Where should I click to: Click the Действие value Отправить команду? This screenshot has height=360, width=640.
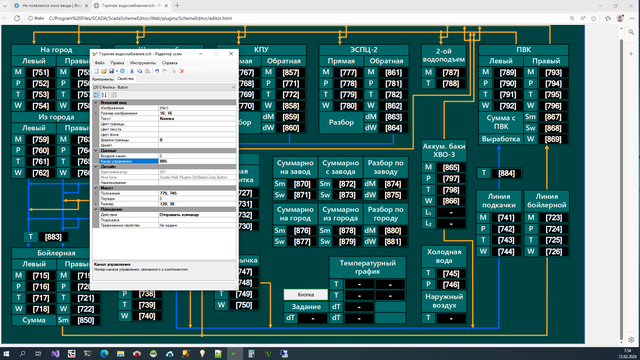(x=197, y=214)
